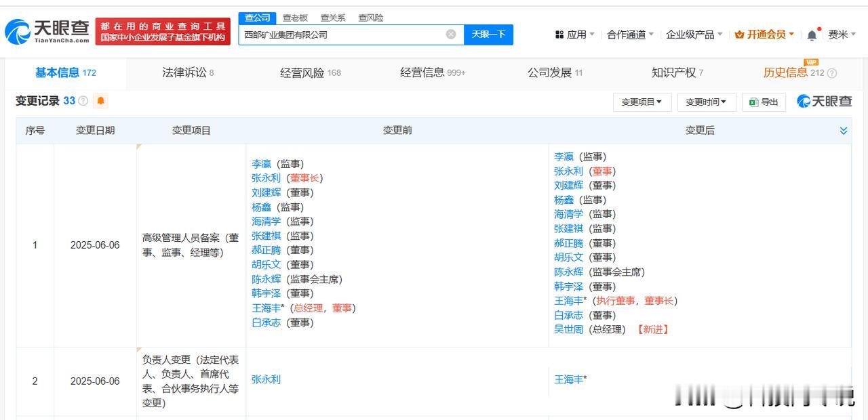The image size is (868, 420).
Task: Open 陈永辉 (监事会主席) link in 变更后
Action: 568,272
